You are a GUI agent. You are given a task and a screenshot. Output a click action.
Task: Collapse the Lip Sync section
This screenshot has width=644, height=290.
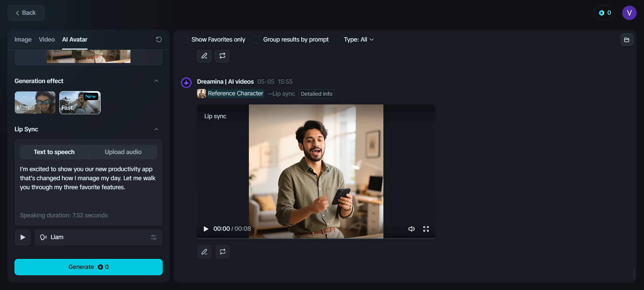(156, 129)
